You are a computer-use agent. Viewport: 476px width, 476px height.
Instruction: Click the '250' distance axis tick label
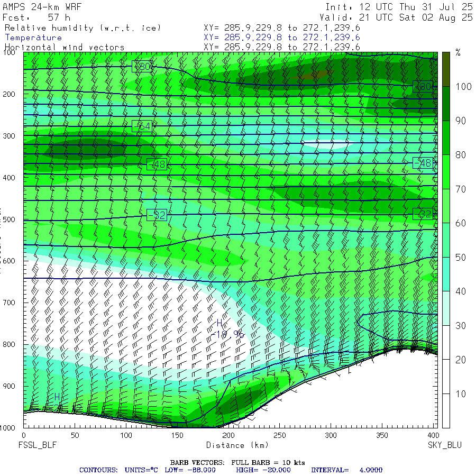280,435
